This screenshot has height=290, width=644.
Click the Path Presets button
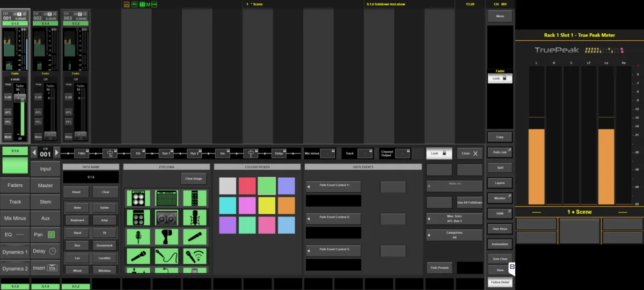(439, 267)
